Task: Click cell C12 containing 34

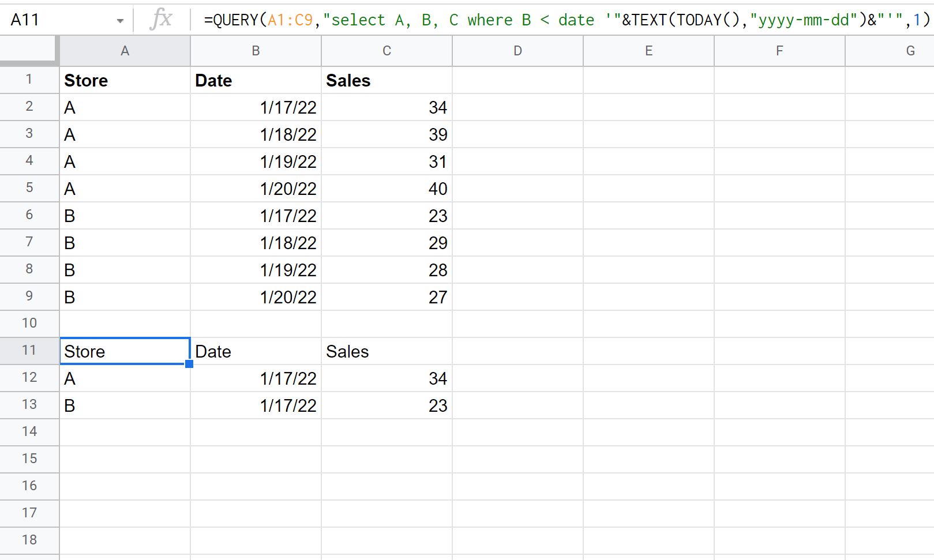Action: coord(387,378)
